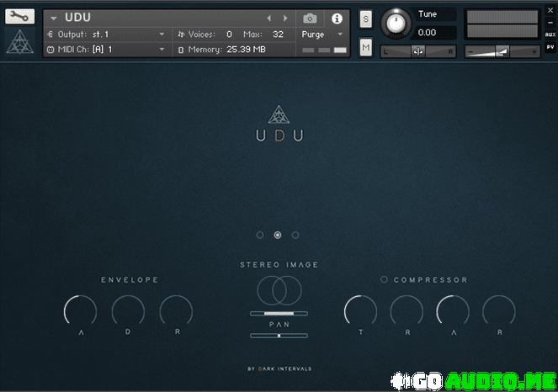Go to the next instrument with right arrow
This screenshot has width=558, height=392.
(x=285, y=19)
